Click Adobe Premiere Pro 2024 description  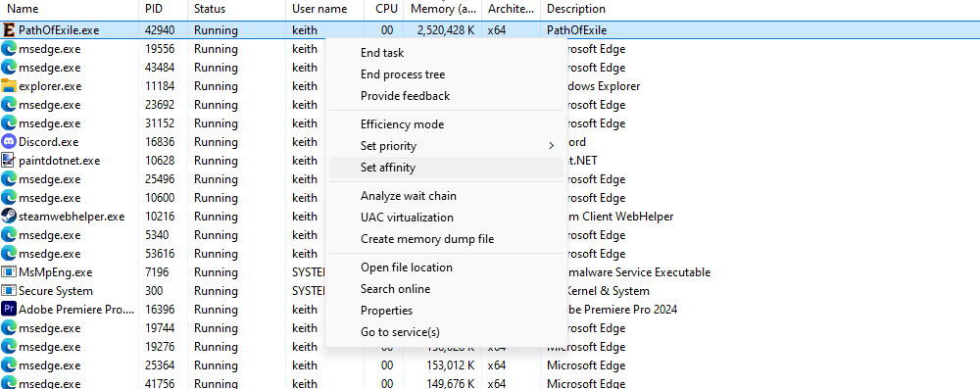pyautogui.click(x=621, y=310)
